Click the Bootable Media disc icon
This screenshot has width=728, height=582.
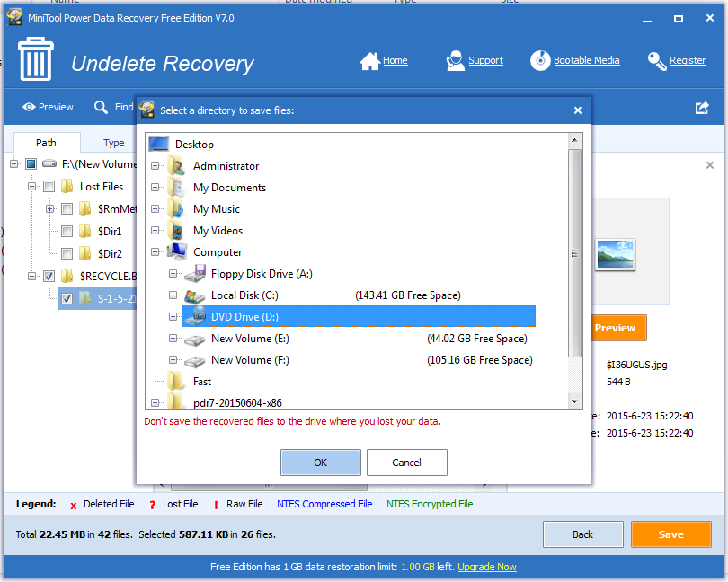[540, 61]
